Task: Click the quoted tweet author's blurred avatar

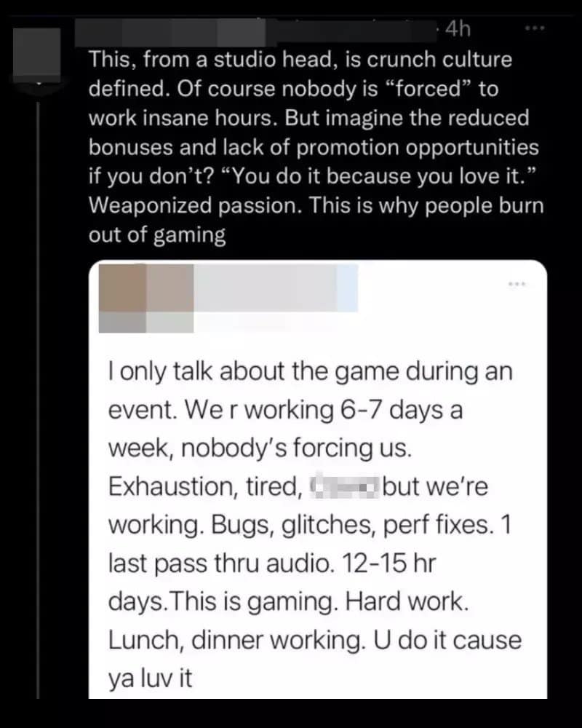Action: [145, 288]
